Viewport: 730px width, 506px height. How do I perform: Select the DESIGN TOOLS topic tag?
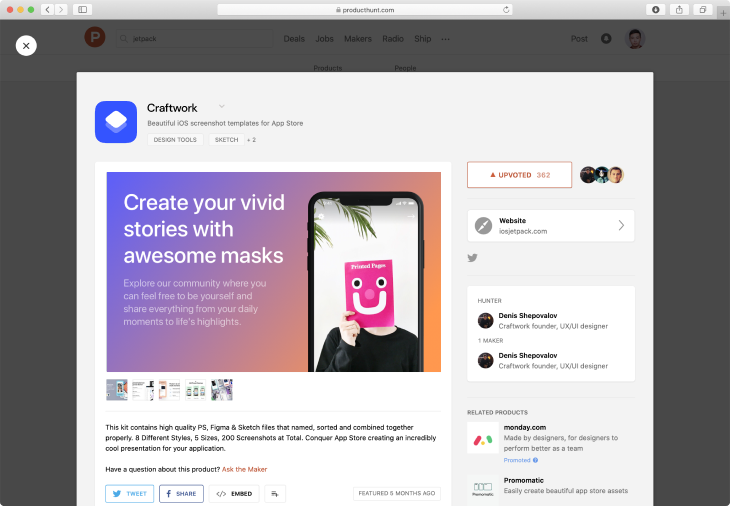coord(175,140)
